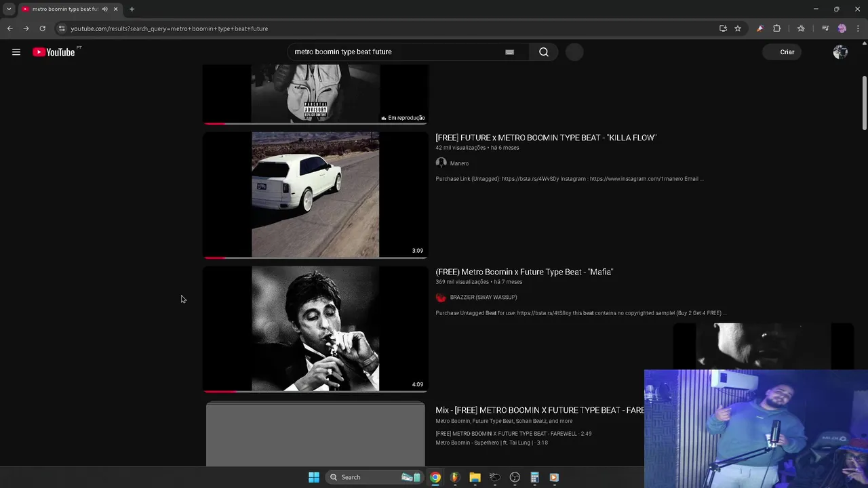Image resolution: width=868 pixels, height=488 pixels.
Task: Open Calculator from the taskbar
Action: [x=534, y=477]
